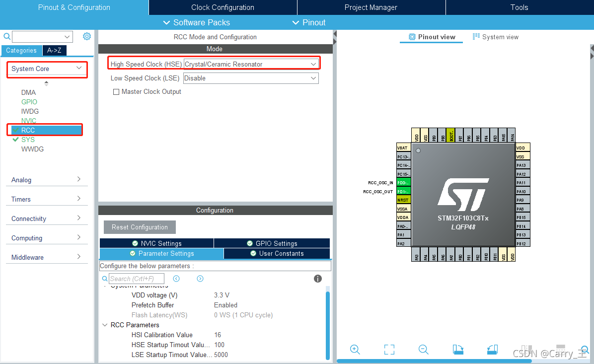Fit the chip to the view with the frame icon
This screenshot has height=364, width=594.
(x=389, y=349)
